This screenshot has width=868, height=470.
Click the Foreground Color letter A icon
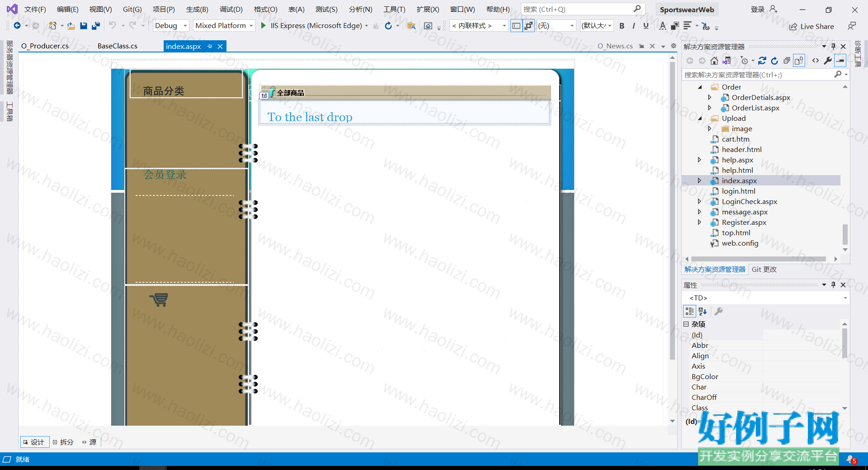point(663,26)
